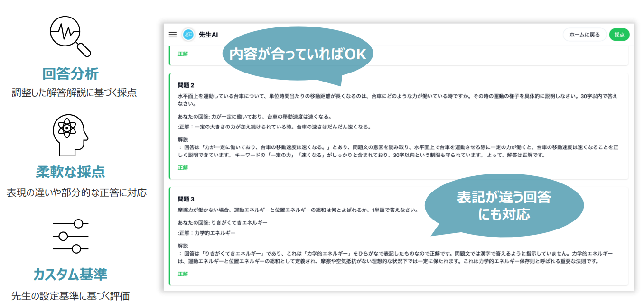Viewport: 644px width, 302px height.
Task: Click 調整した解答解説に基づく採点 text
Action: [x=75, y=92]
